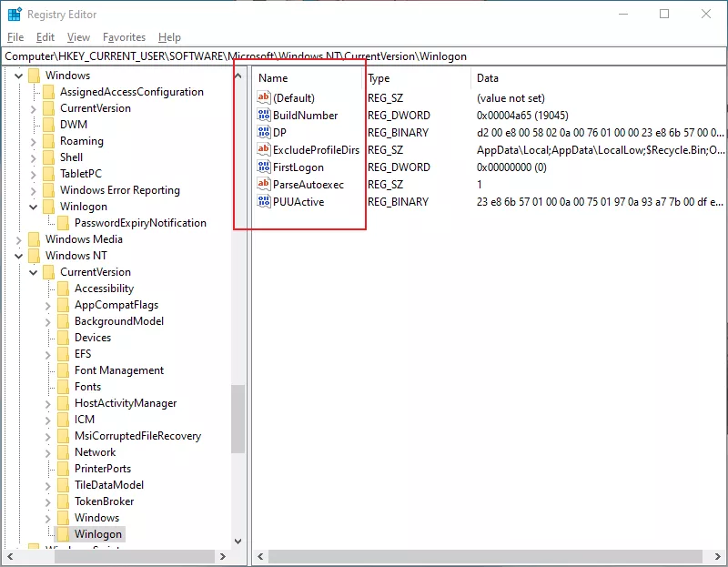Open the Help menu
Viewport: 728px width, 567px height.
tap(169, 37)
